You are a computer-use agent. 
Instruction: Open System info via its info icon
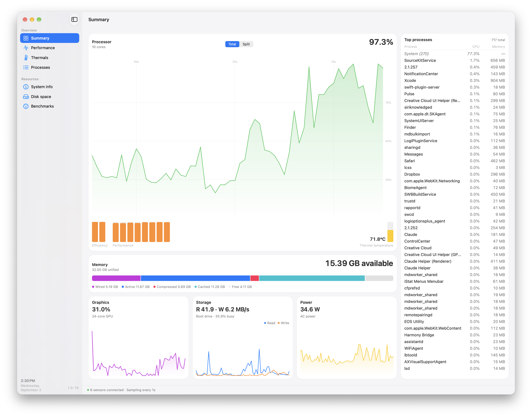[26, 87]
